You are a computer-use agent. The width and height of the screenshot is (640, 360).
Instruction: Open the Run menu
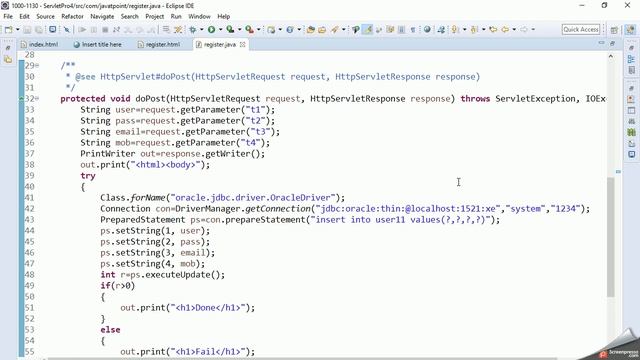click(176, 16)
